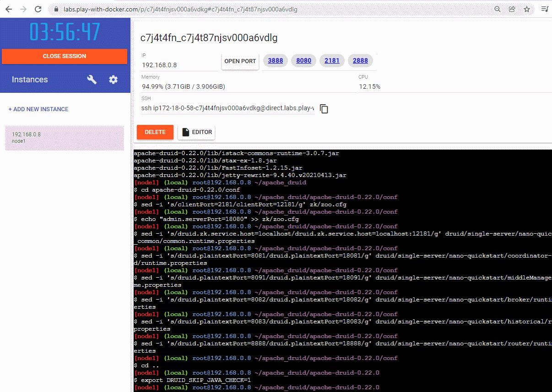This screenshot has width=552, height=392.
Task: Click DELETE to remove the instance
Action: point(155,132)
